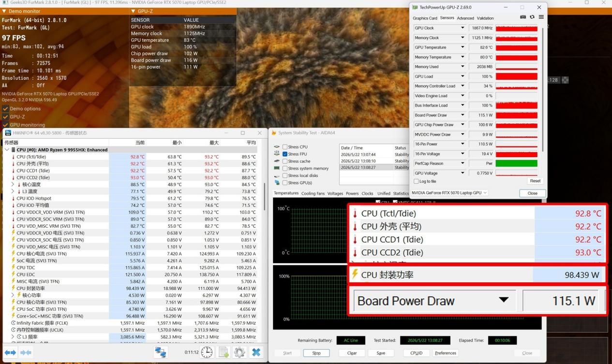The image size is (612, 364).
Task: Switch to Validation tab in GPU-Z
Action: (485, 18)
